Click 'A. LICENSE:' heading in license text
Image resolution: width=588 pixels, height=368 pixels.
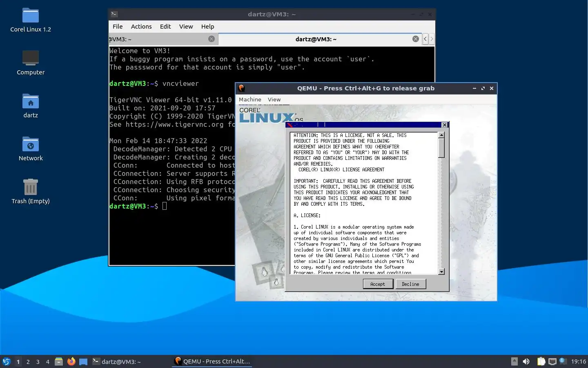coord(307,215)
